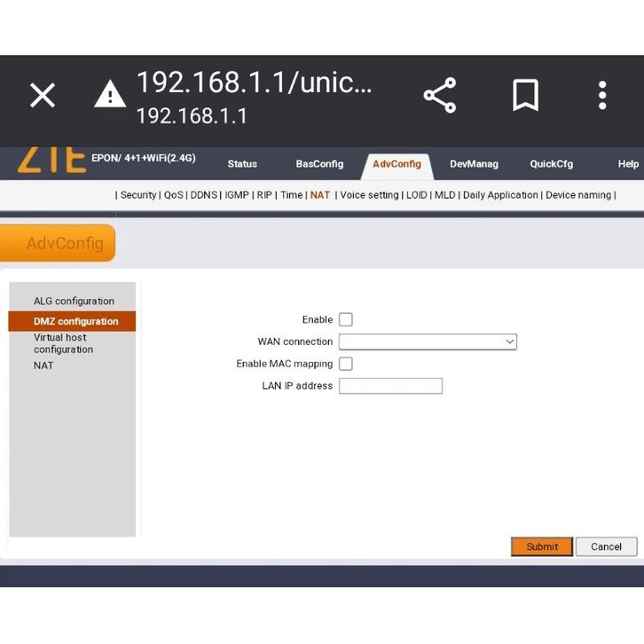This screenshot has height=644, width=644.
Task: Open the WAN connection dropdown
Action: tap(428, 342)
